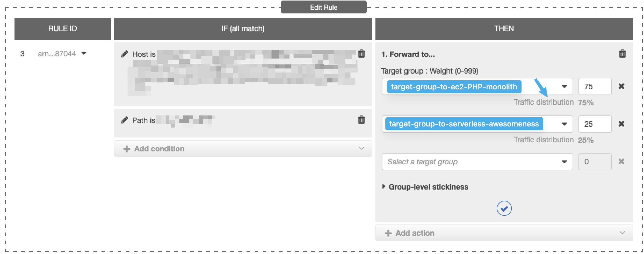644x254 pixels.
Task: Confirm the action with the blue checkmark
Action: [x=504, y=208]
